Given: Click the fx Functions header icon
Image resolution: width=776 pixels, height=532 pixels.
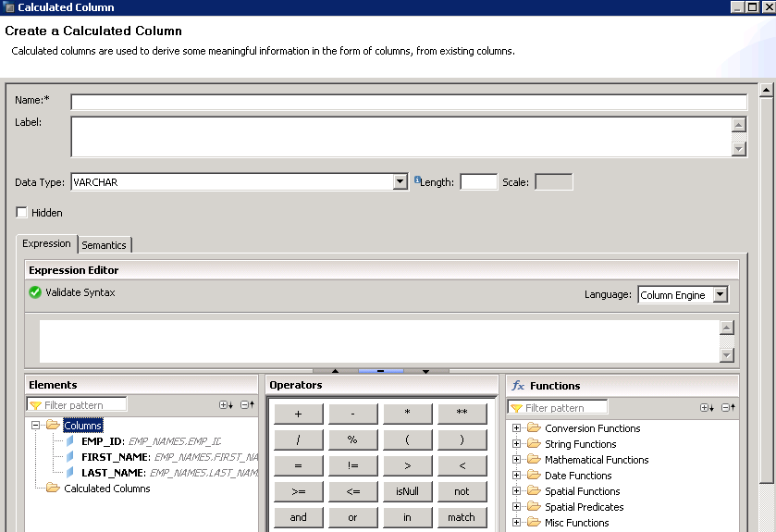Looking at the screenshot, I should (x=518, y=386).
